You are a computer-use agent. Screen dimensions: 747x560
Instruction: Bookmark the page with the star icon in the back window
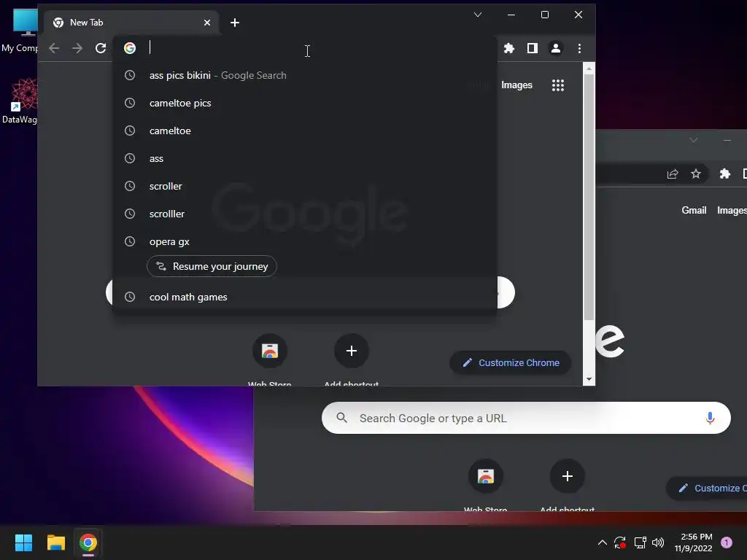695,174
